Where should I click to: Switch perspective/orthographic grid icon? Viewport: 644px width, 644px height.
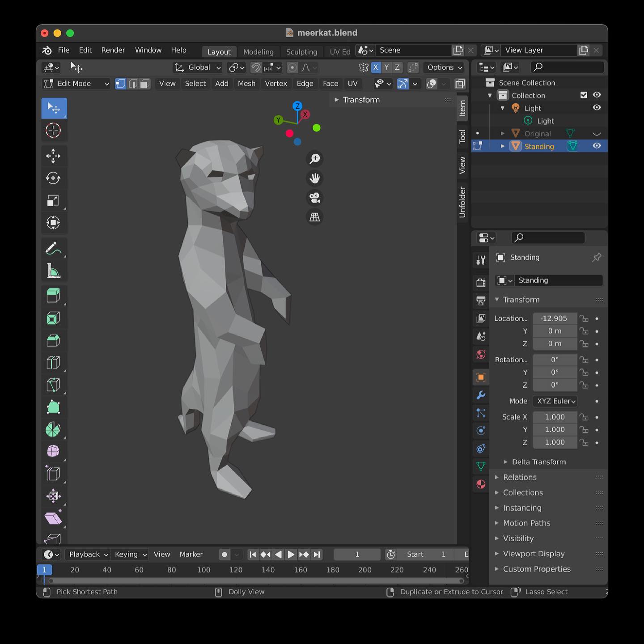click(315, 217)
